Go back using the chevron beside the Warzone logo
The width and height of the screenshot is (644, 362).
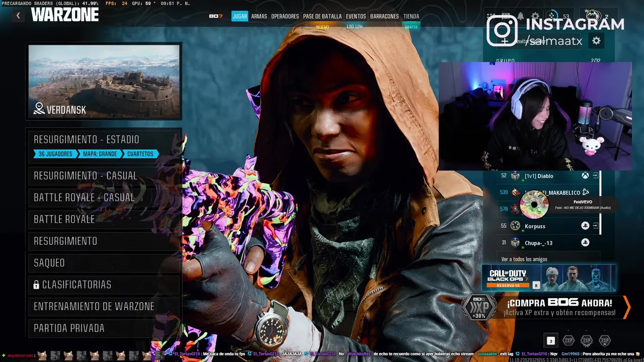click(x=18, y=16)
